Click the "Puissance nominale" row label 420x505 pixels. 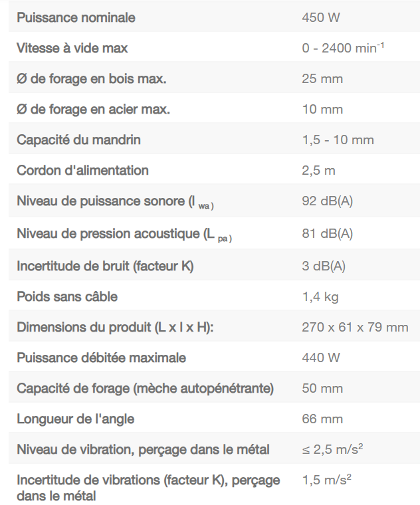(x=76, y=18)
